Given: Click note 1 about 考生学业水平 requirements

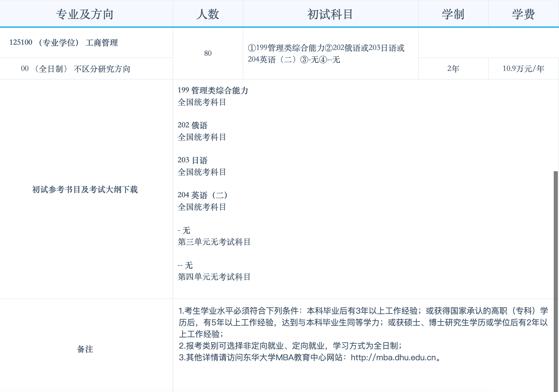Looking at the screenshot, I should coord(363,322).
